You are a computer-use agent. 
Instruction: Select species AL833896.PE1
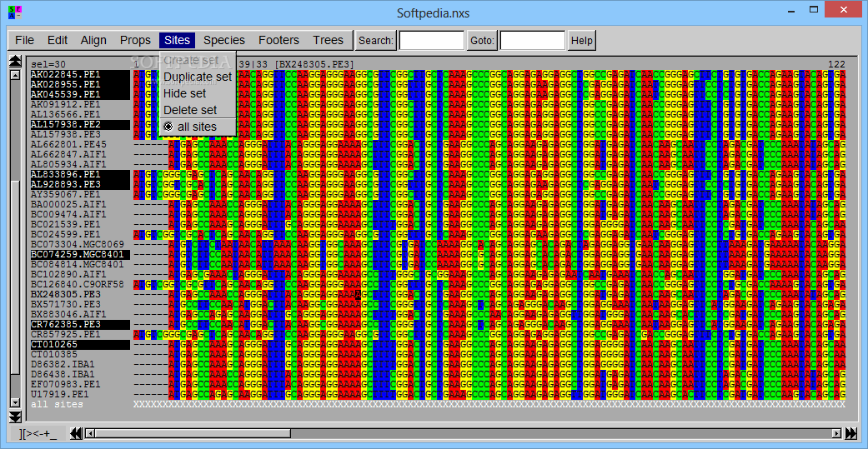(80, 174)
